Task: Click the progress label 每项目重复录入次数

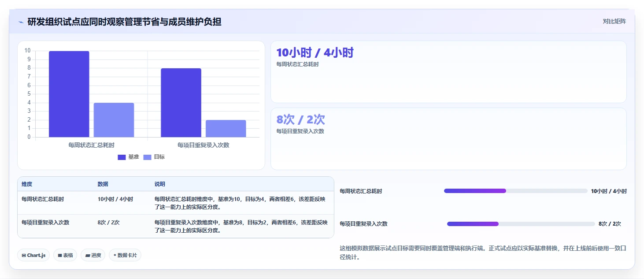Action: point(363,224)
